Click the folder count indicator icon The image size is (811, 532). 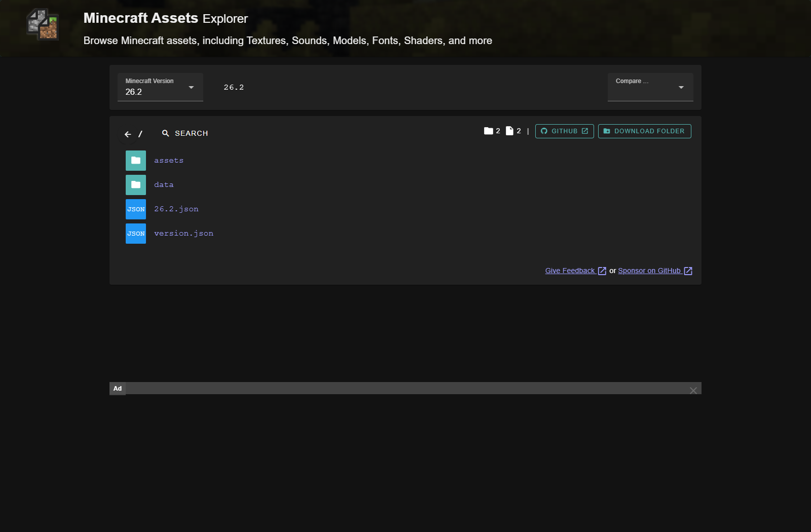coord(489,131)
